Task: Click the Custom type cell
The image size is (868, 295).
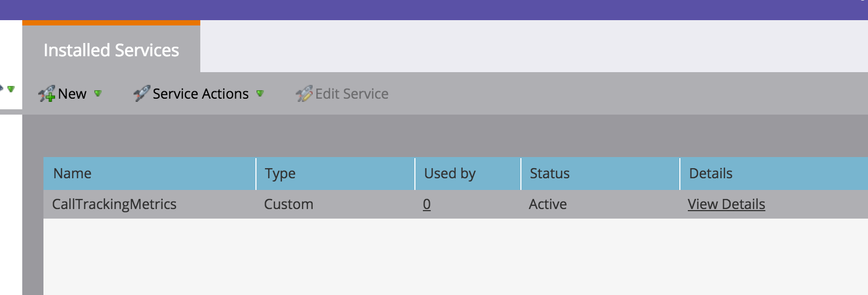Action: pos(288,204)
